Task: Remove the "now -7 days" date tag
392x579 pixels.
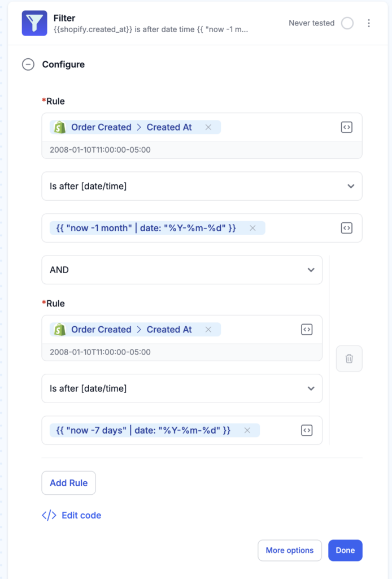Action: (x=247, y=430)
